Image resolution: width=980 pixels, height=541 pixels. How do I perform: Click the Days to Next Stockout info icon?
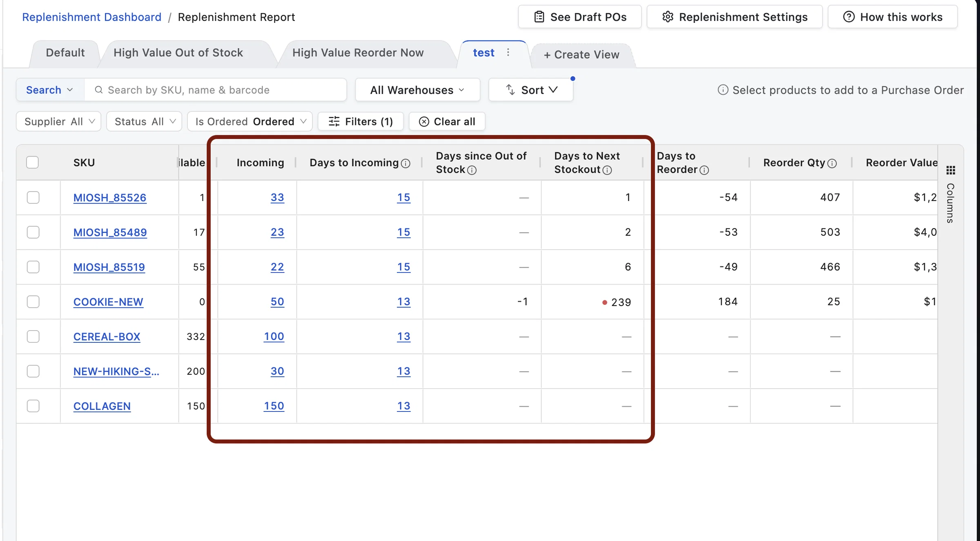(607, 170)
